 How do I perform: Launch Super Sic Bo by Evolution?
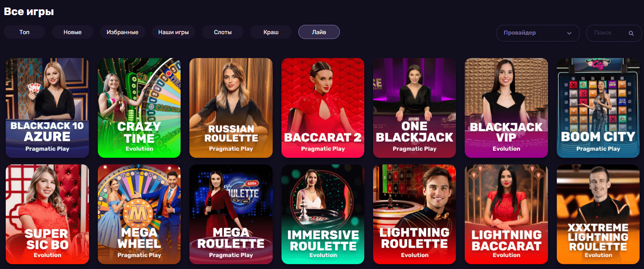[47, 214]
